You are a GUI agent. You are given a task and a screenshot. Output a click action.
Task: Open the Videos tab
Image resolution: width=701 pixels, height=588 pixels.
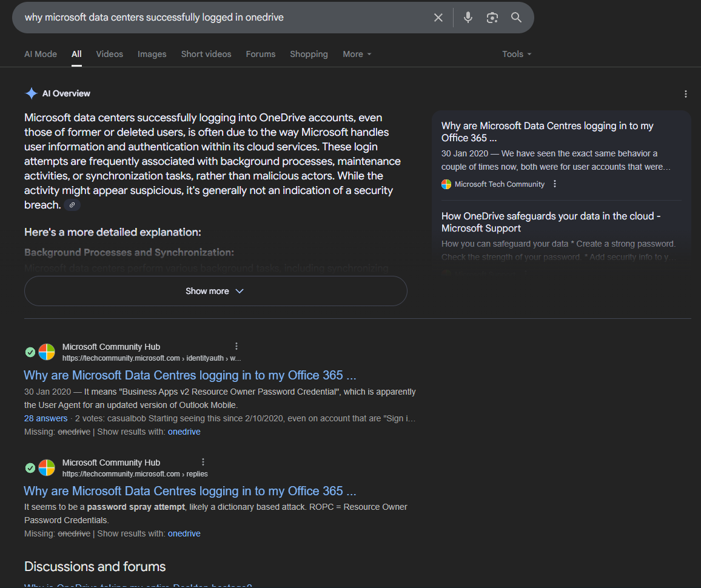pos(110,54)
